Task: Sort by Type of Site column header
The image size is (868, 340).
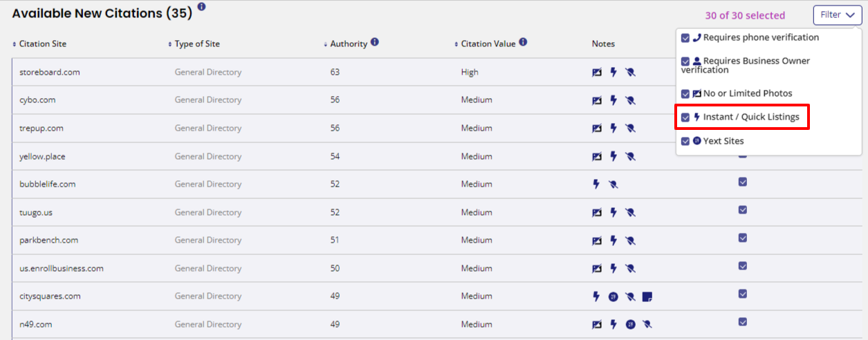Action: pos(197,44)
